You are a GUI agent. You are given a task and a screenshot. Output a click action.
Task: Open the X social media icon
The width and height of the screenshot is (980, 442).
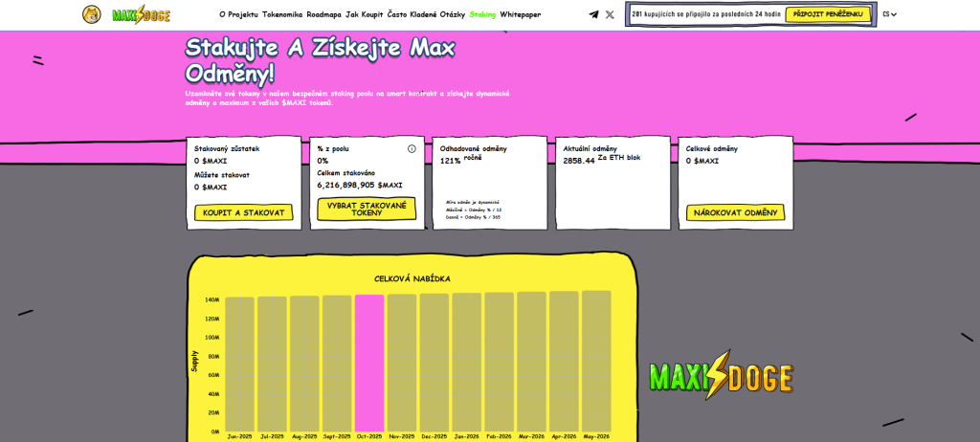pos(610,14)
